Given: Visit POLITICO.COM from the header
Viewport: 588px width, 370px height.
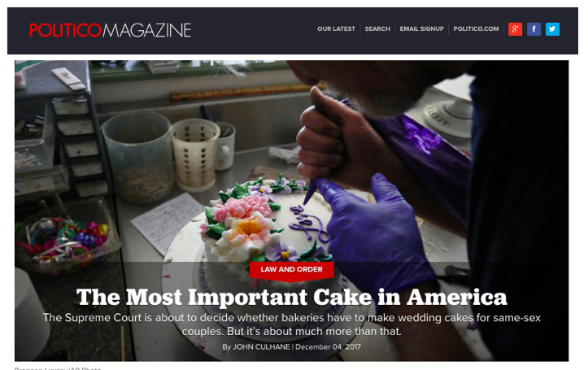Looking at the screenshot, I should 476,28.
